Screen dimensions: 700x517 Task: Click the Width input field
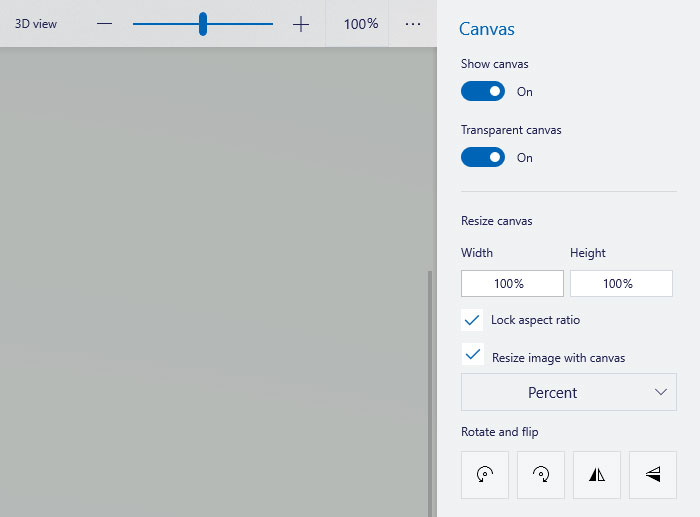point(512,284)
